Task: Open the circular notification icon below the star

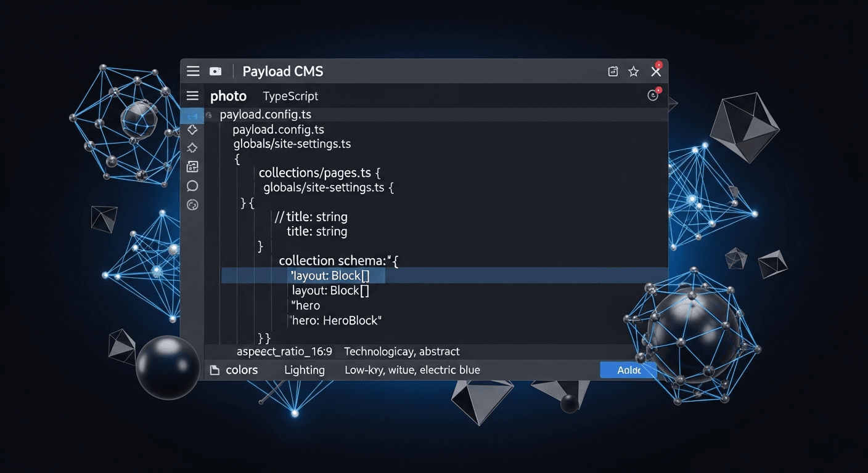Action: tap(653, 95)
